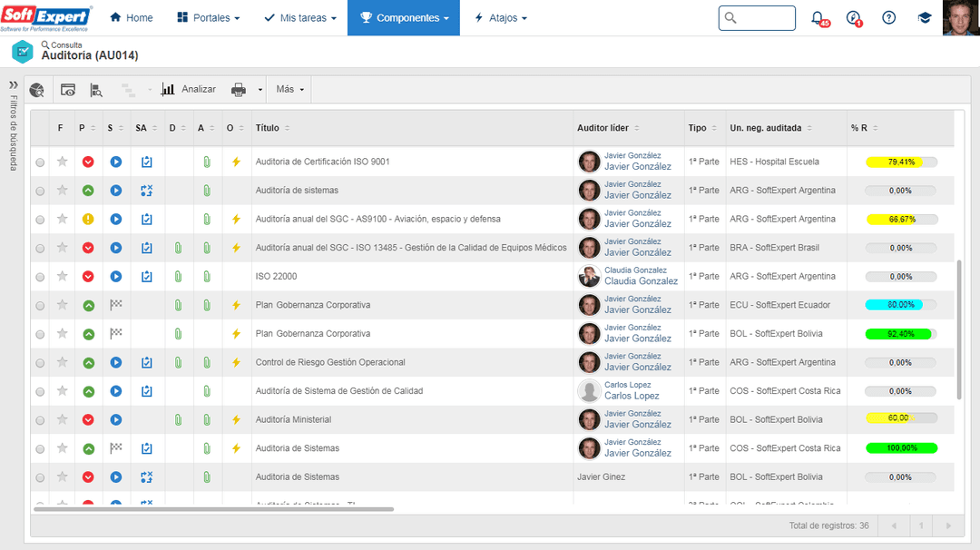Open the print options dropdown arrow

point(260,90)
